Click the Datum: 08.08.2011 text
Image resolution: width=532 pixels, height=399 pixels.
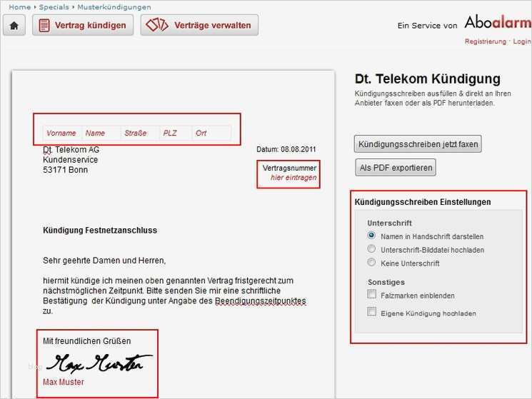[x=286, y=149]
